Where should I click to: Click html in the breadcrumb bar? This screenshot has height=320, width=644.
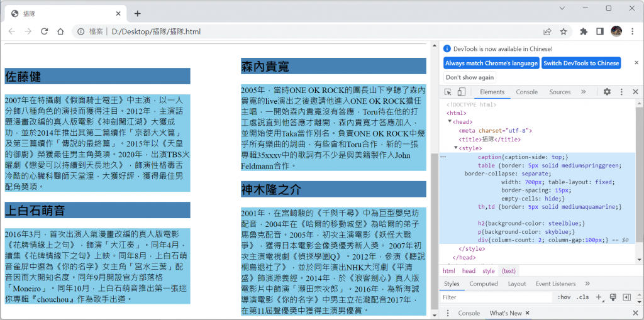(x=448, y=271)
